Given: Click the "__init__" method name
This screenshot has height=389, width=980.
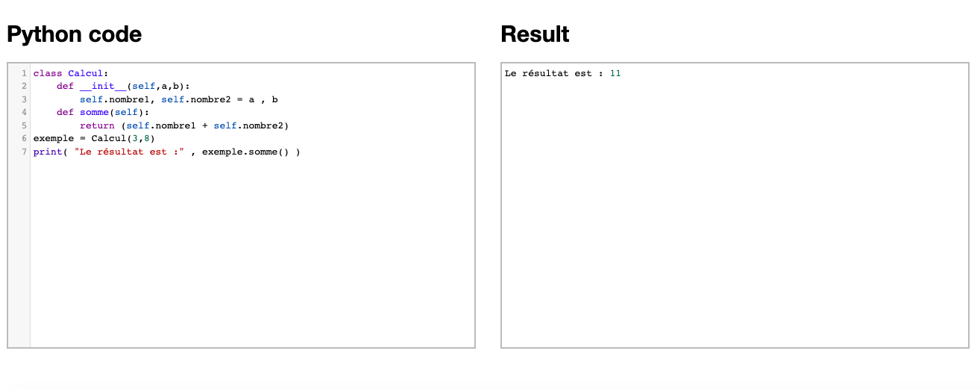Looking at the screenshot, I should [103, 87].
